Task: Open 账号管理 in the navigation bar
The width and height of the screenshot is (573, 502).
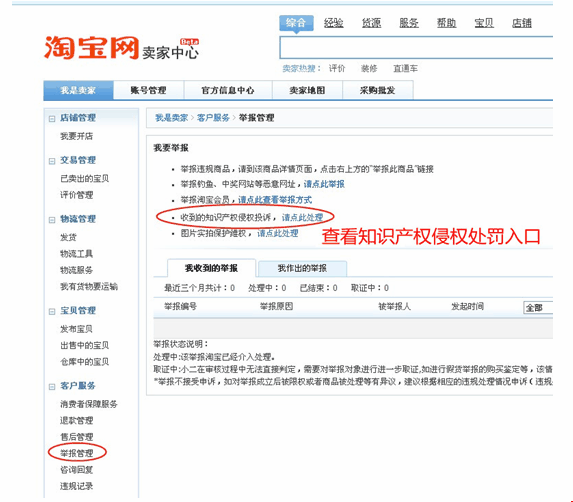Action: click(148, 90)
